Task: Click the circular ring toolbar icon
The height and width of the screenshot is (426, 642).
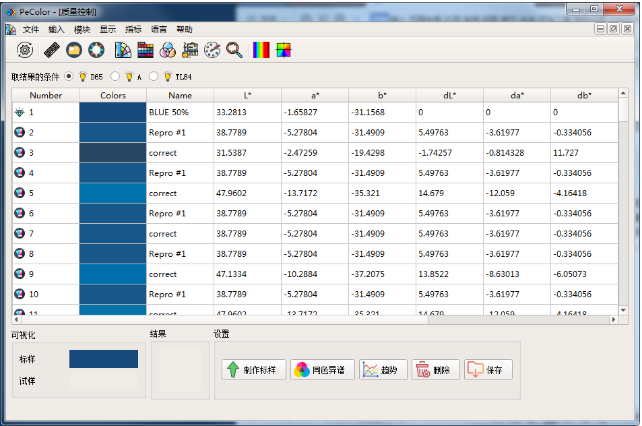Action: click(x=96, y=50)
